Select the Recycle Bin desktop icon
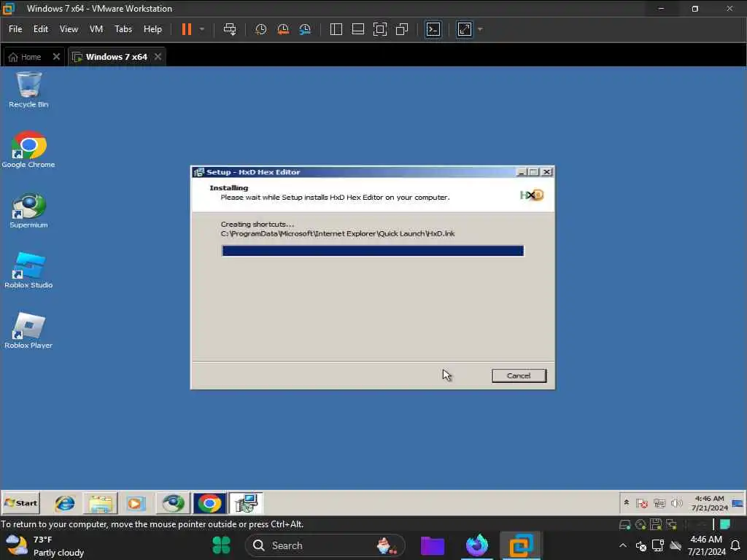Screen dimensions: 747x560 pos(28,90)
